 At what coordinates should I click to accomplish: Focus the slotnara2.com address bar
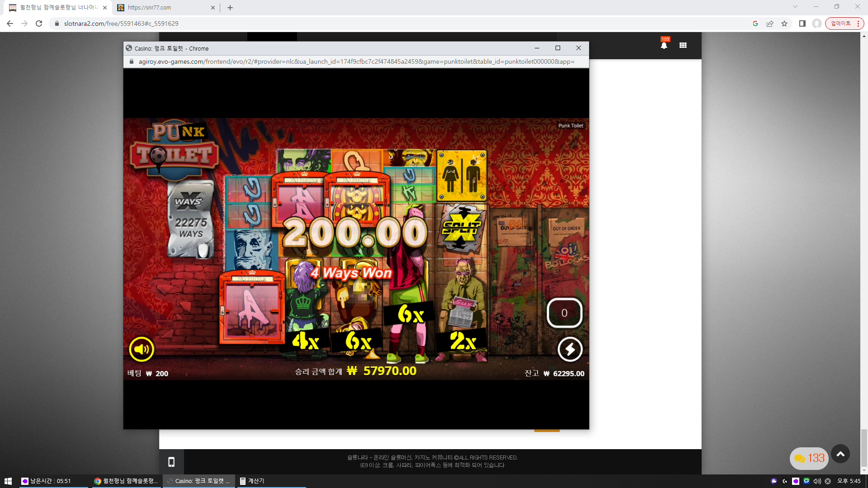tap(398, 23)
